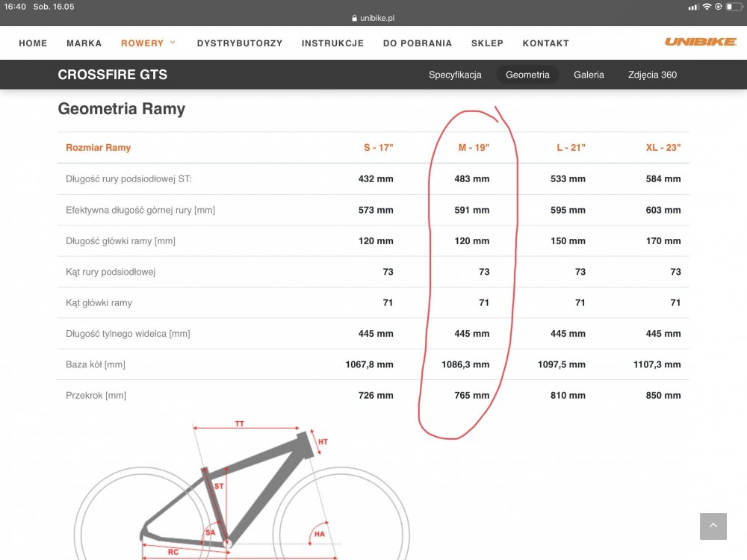Viewport: 747px width, 560px height.
Task: Select the Geometria tab
Action: coord(527,75)
